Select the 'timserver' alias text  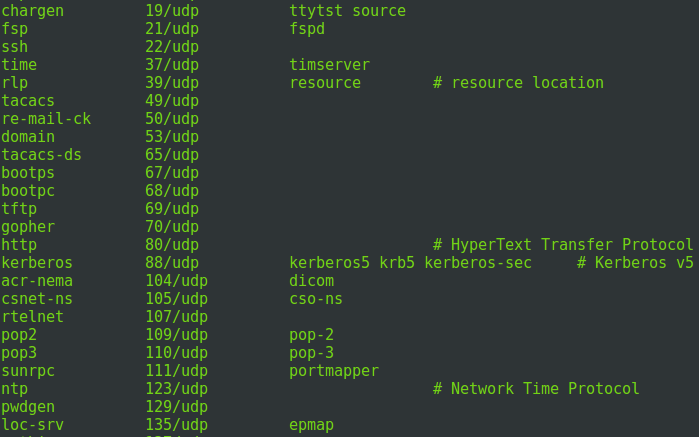[x=329, y=65]
